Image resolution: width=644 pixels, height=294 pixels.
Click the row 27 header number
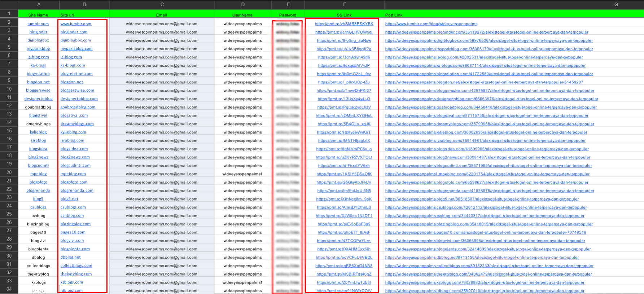pyautogui.click(x=9, y=231)
